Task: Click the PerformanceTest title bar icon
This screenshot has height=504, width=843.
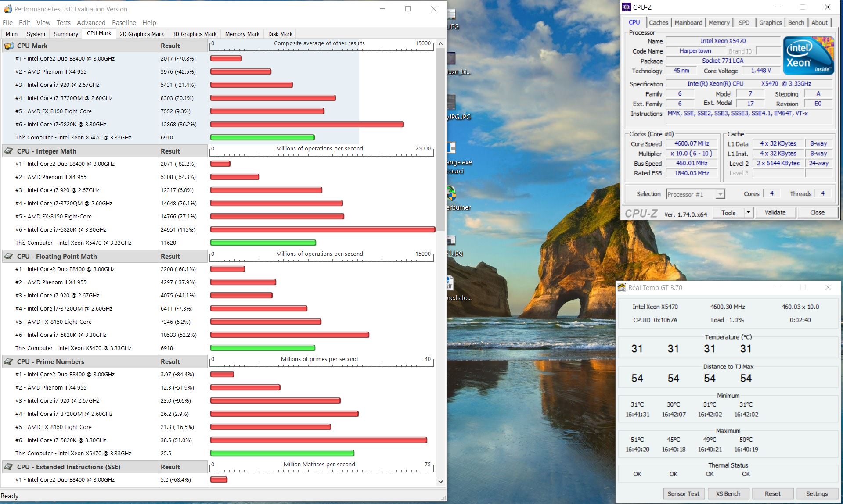Action: point(7,9)
